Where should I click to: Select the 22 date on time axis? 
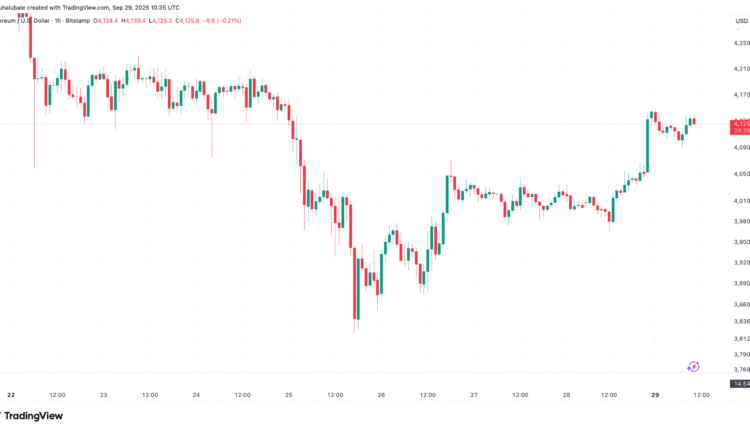point(11,395)
